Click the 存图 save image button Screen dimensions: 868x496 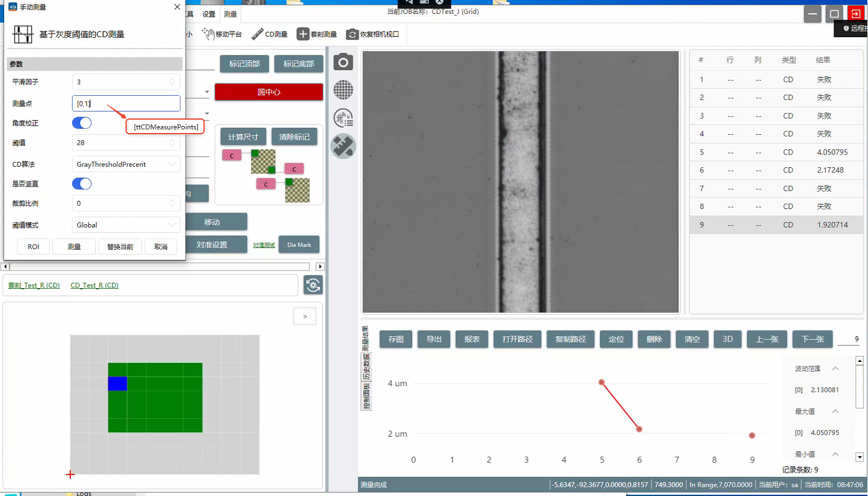click(x=396, y=339)
